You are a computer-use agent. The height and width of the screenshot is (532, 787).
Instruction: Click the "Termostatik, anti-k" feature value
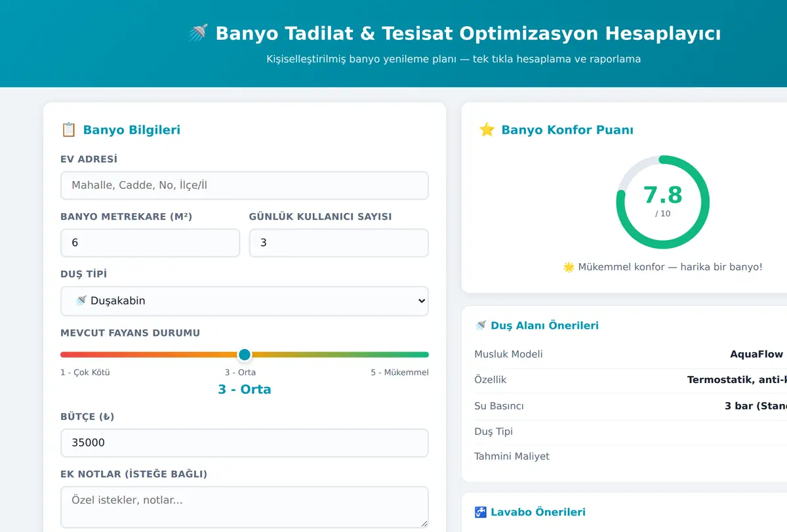[737, 380]
